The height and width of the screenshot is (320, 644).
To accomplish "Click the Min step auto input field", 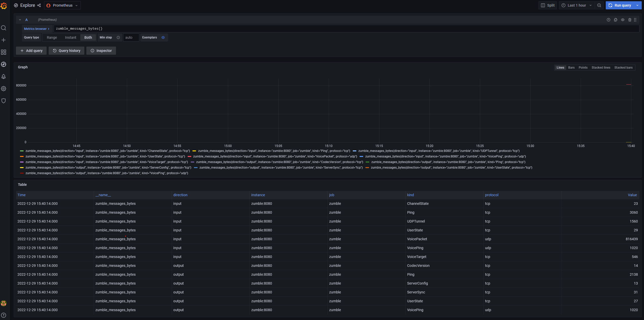I will 131,37.
